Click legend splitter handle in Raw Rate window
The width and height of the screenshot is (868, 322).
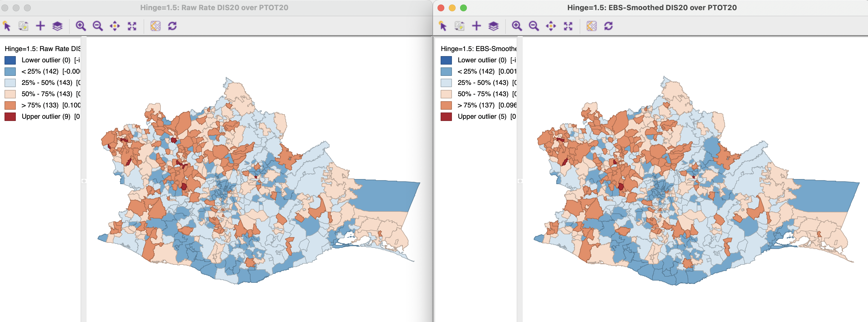[84, 181]
